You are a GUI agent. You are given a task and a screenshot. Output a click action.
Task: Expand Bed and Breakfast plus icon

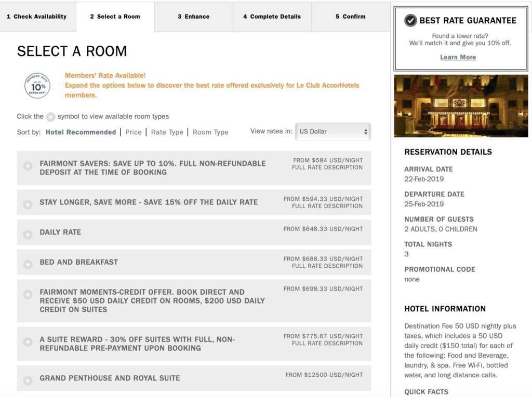click(x=28, y=264)
